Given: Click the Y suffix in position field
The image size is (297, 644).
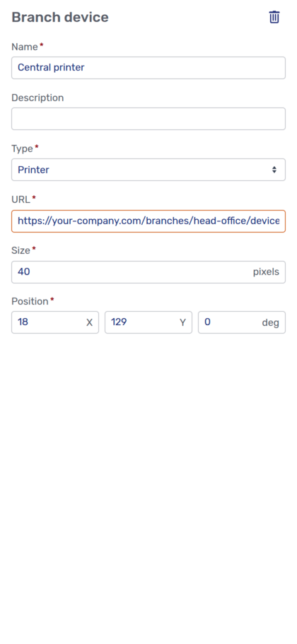Looking at the screenshot, I should (183, 323).
